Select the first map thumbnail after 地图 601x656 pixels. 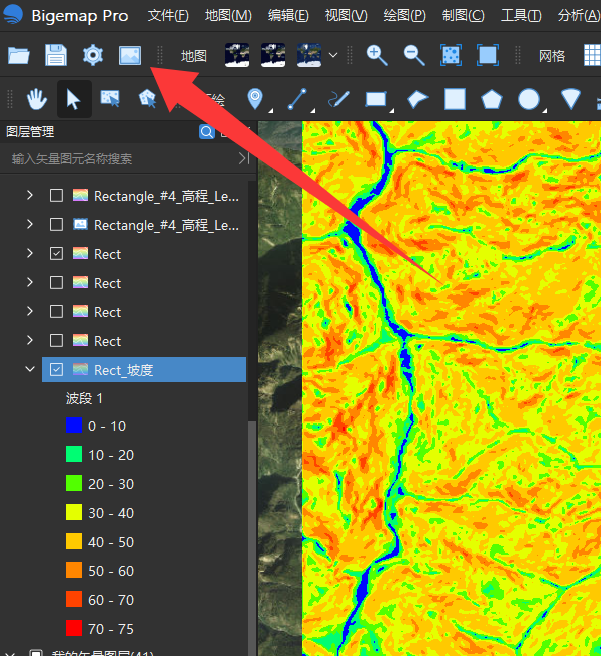237,55
